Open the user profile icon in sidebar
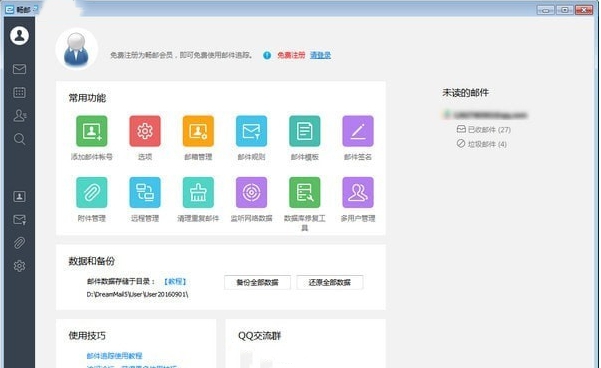 19,36
